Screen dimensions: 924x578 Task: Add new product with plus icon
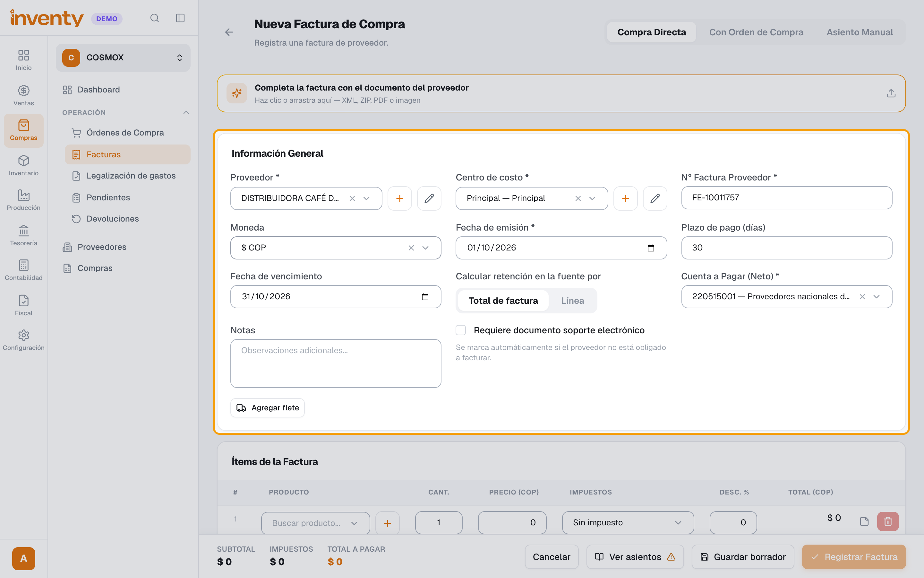coord(387,523)
